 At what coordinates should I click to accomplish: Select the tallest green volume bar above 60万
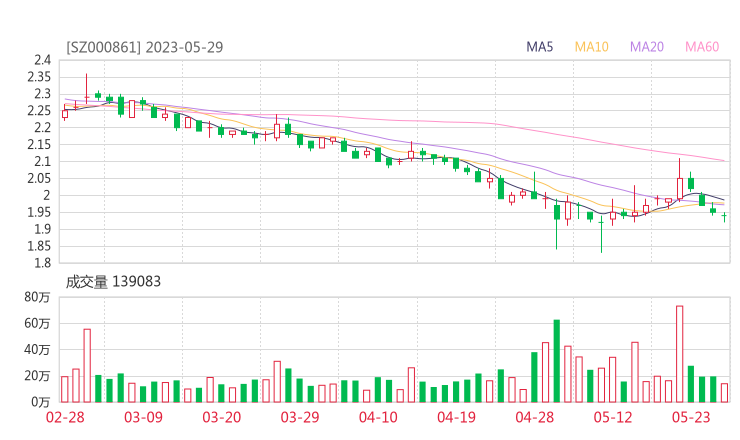[x=557, y=361]
